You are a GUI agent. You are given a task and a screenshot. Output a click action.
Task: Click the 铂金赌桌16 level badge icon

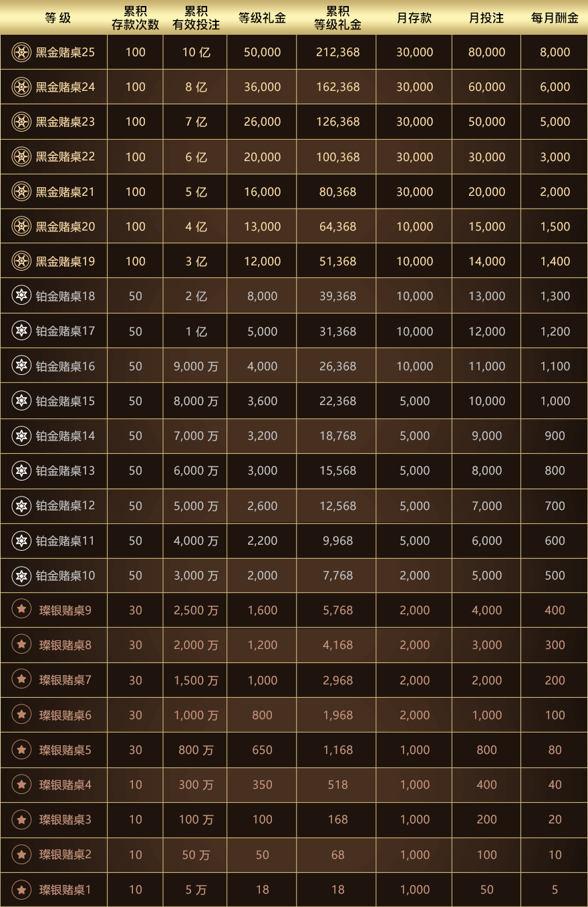tap(21, 366)
